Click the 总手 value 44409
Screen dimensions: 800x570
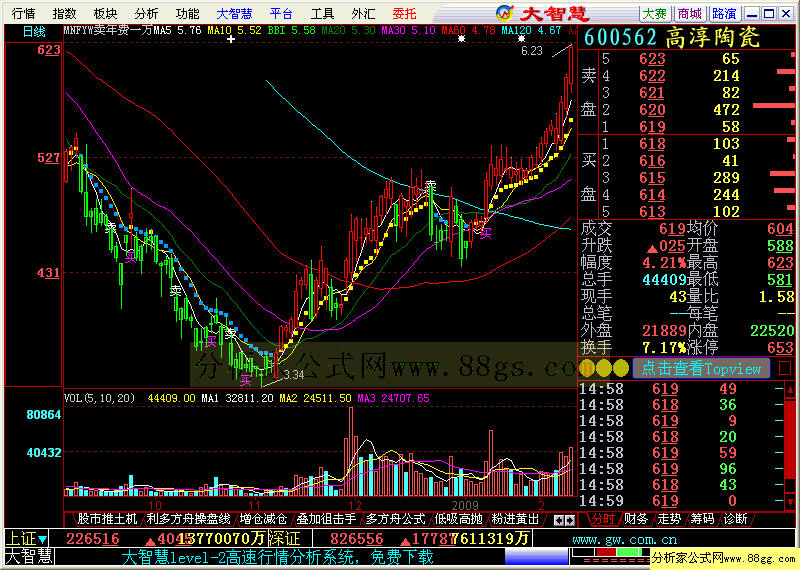(664, 280)
